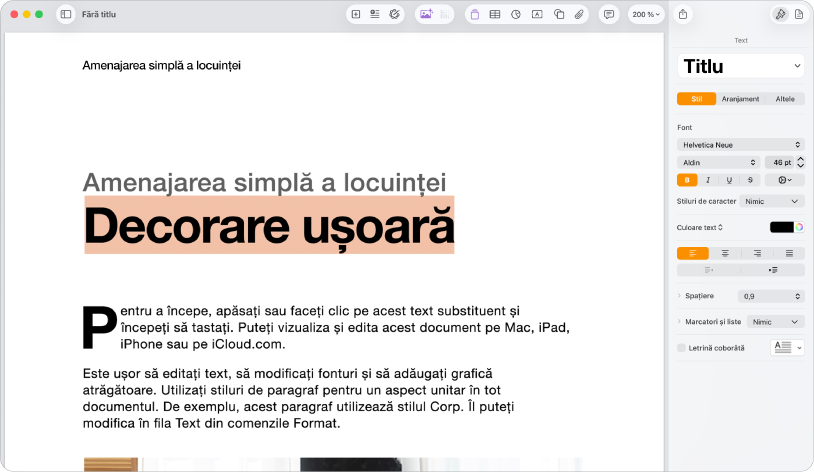The height and width of the screenshot is (473, 814).
Task: Switch to the Aranjament tab
Action: click(x=740, y=99)
